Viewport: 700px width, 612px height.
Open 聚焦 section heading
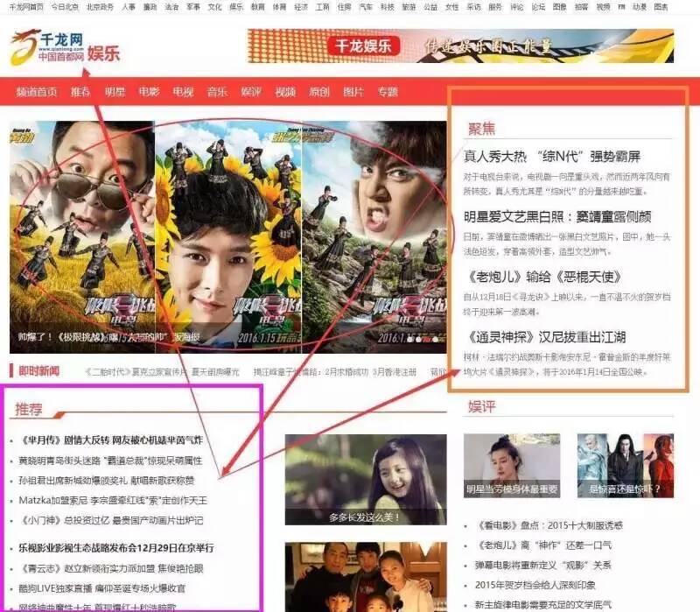tap(481, 129)
